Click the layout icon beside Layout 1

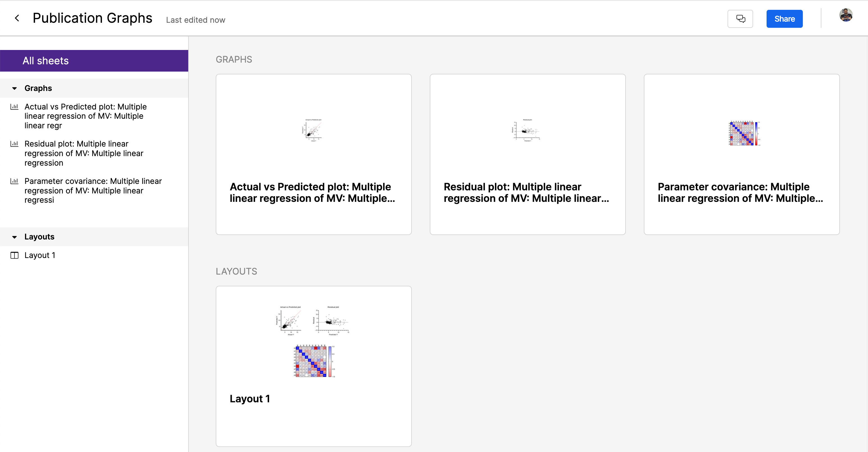pos(15,255)
